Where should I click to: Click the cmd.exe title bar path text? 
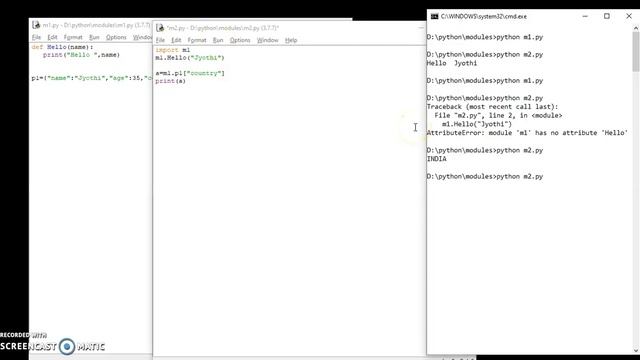[x=484, y=16]
